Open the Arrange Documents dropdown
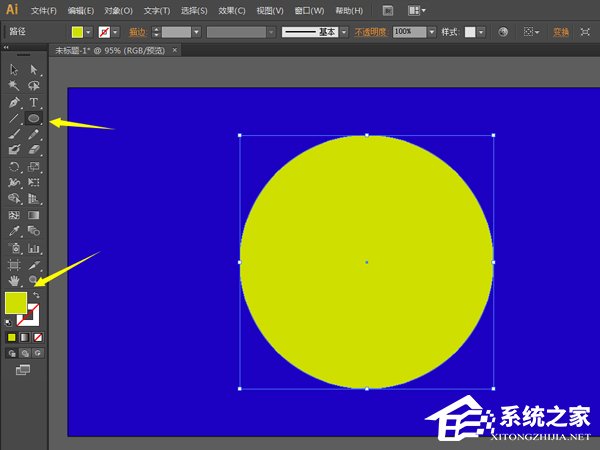600x450 pixels. click(416, 11)
